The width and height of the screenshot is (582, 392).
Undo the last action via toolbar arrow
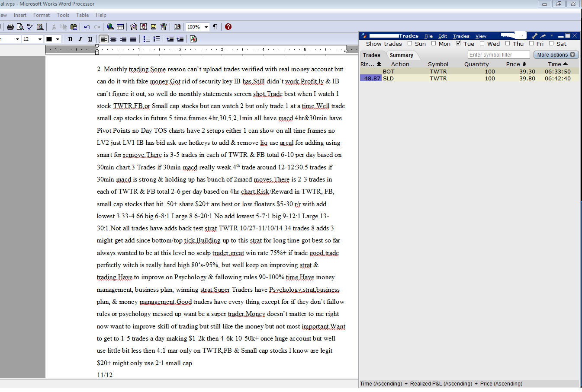click(x=87, y=27)
